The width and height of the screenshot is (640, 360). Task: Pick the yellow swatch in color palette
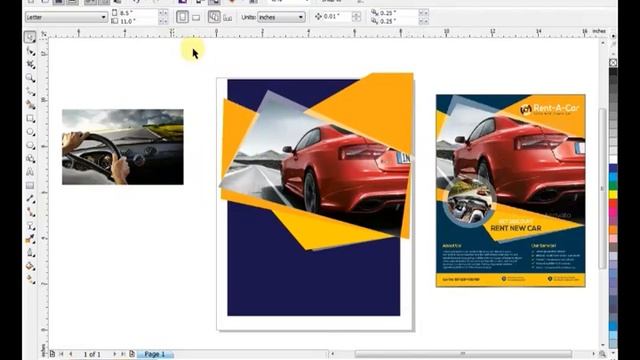coord(613,195)
